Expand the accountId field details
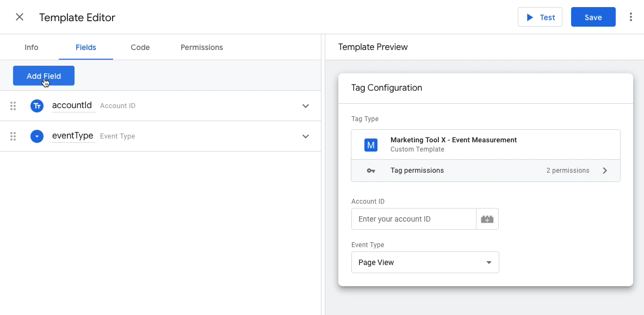The image size is (644, 315). tap(306, 106)
